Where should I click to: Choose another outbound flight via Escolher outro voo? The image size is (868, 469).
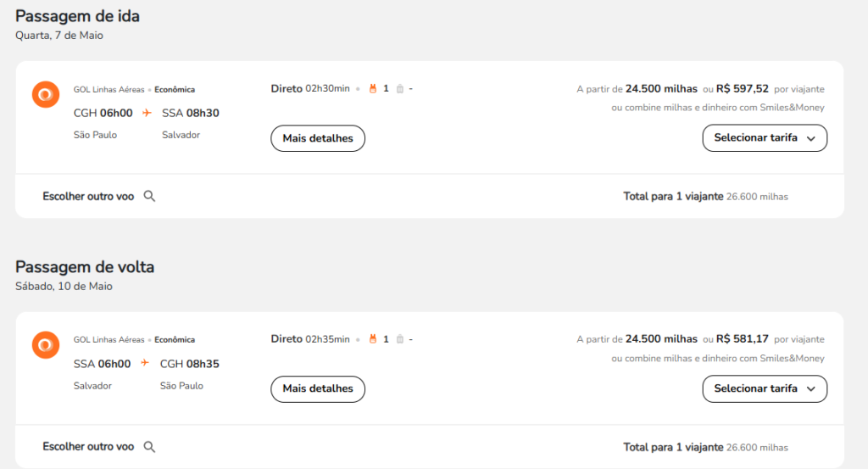pyautogui.click(x=88, y=196)
